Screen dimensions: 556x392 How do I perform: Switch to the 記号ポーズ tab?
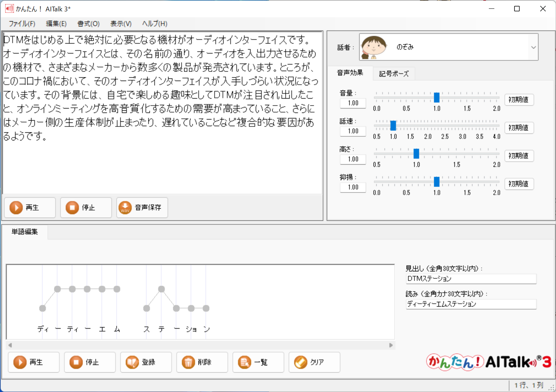point(394,74)
